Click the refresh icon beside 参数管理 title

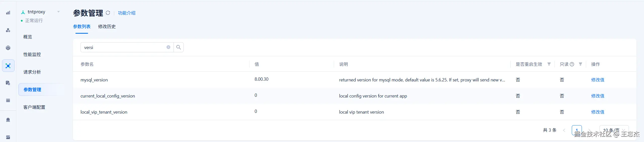click(108, 13)
